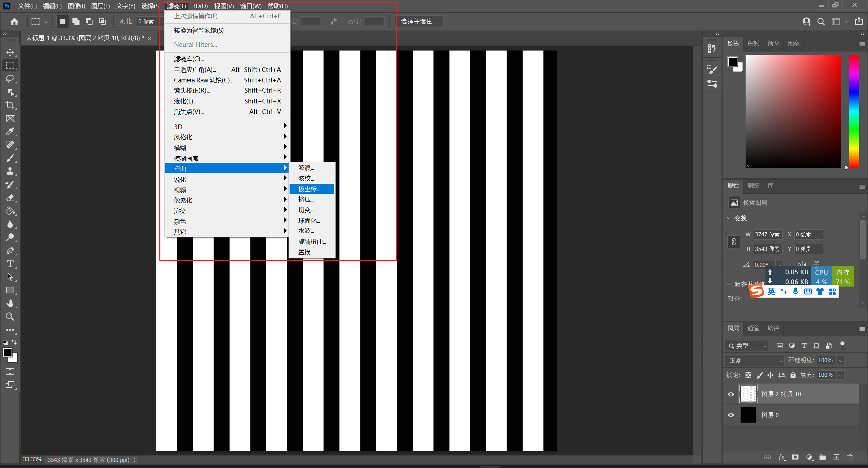Switch to the 通道 tab
868x468 pixels.
click(753, 328)
